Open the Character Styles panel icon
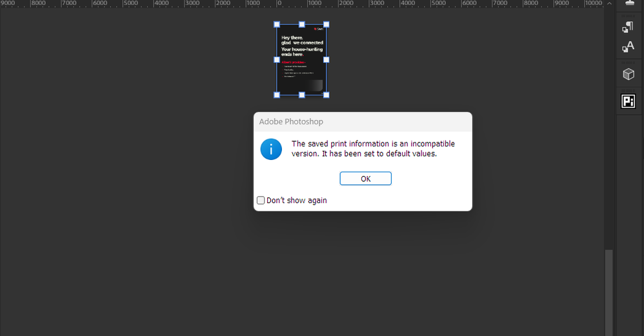This screenshot has height=336, width=644. click(x=628, y=47)
